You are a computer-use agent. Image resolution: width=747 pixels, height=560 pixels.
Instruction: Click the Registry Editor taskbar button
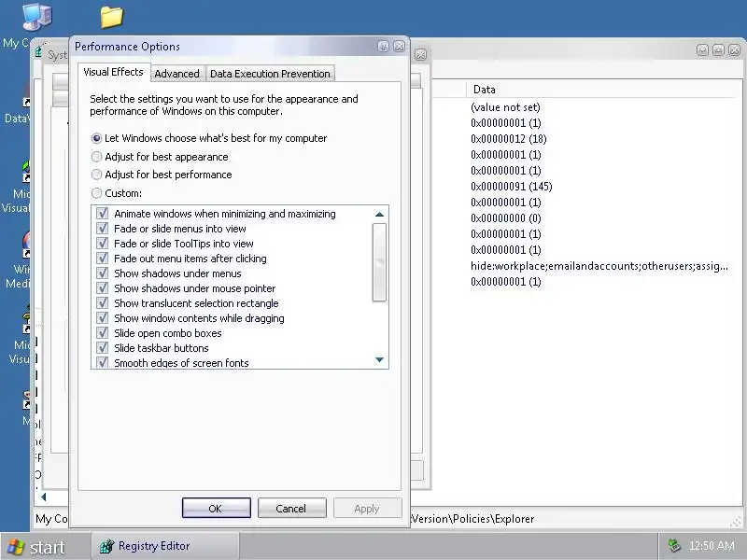(x=164, y=546)
